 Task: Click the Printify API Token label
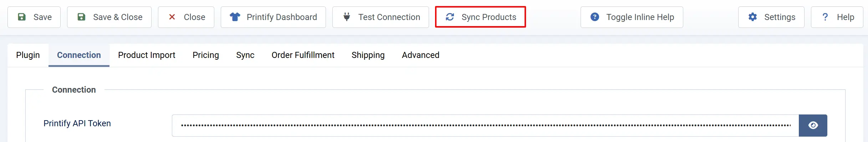tap(77, 123)
